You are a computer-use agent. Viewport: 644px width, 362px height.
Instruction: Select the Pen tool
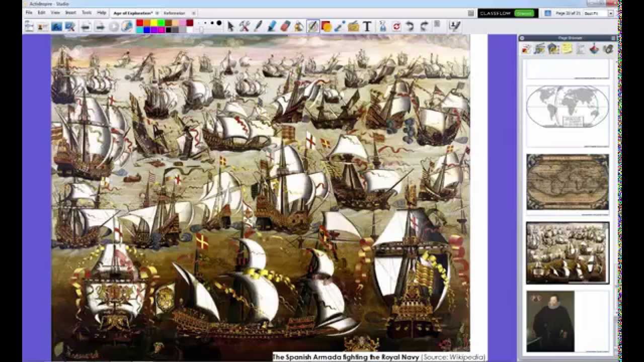pos(258,26)
